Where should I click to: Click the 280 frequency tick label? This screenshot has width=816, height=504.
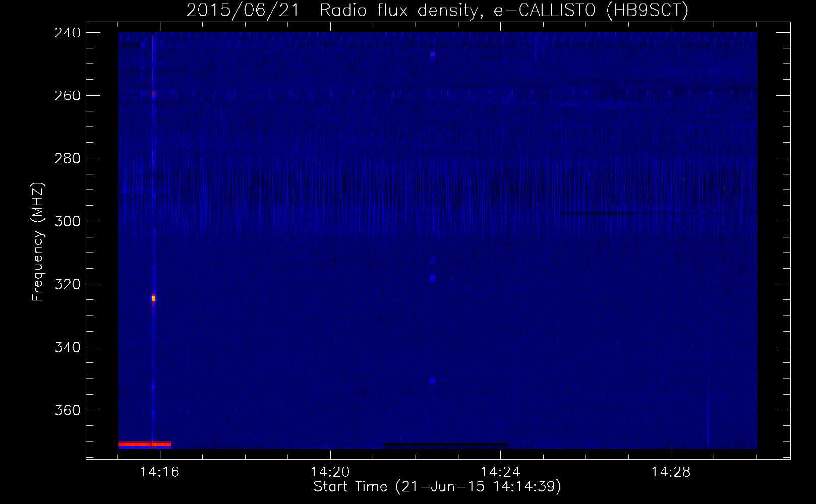68,159
